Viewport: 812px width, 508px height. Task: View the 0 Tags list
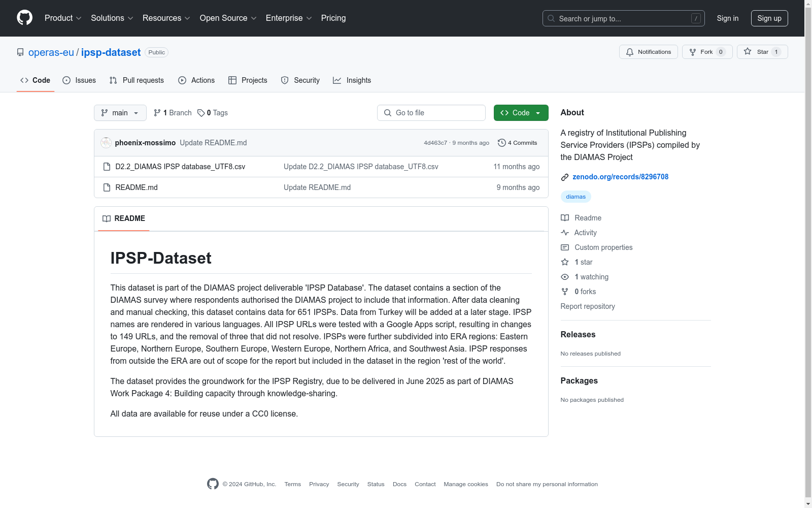coord(213,113)
